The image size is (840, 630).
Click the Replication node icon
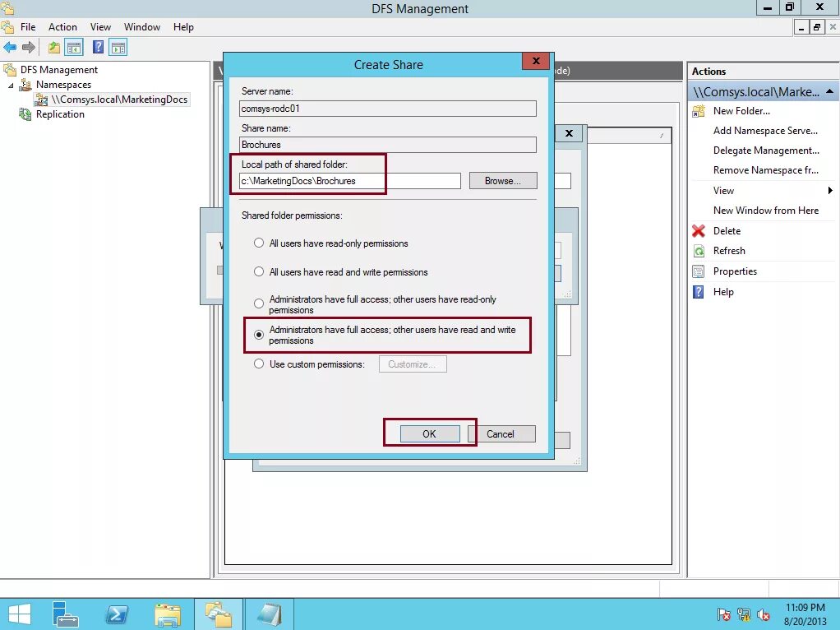(25, 114)
